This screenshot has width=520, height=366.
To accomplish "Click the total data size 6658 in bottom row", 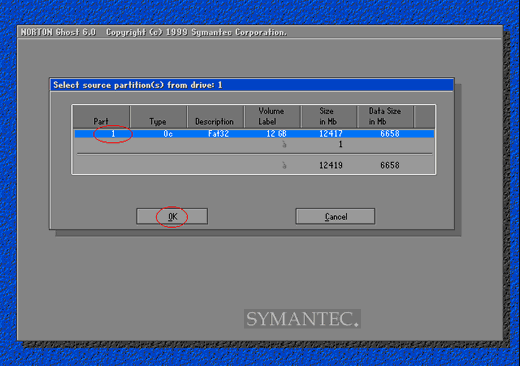I will pos(390,165).
